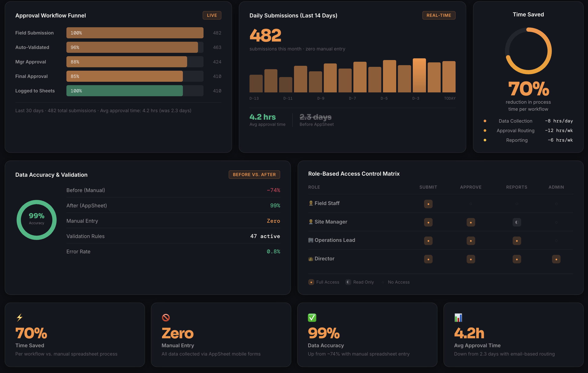Toggle Site Manager's read-only Reports cell
Image resolution: width=588 pixels, height=373 pixels.
click(x=517, y=222)
